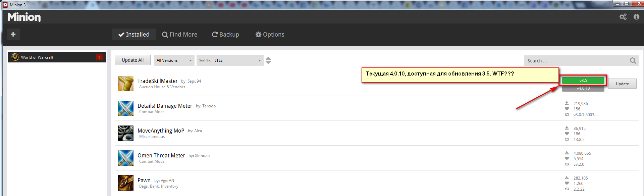Open the add game plus button

pos(13,34)
